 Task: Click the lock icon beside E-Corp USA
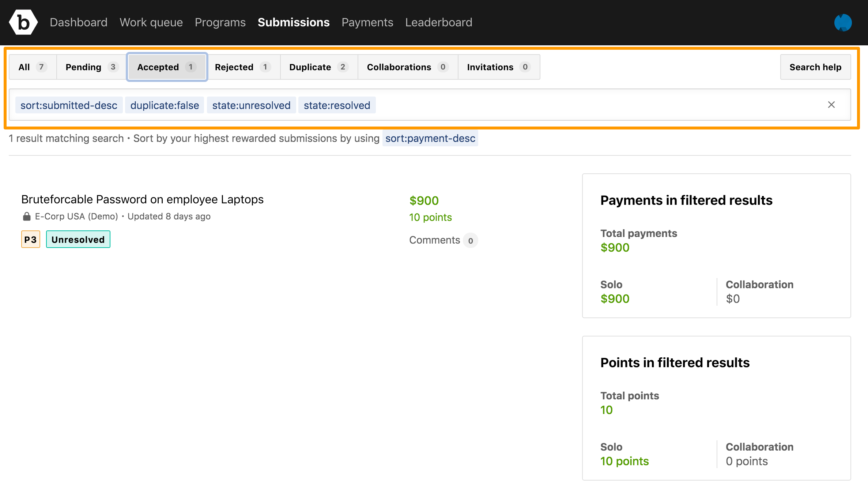click(x=27, y=217)
